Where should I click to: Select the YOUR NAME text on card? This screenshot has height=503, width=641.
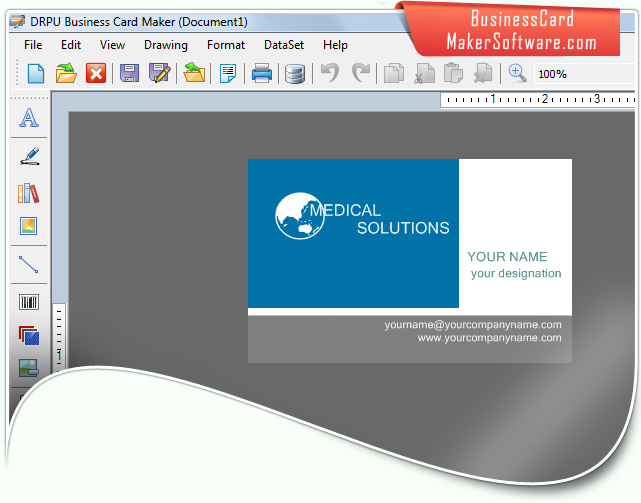click(x=507, y=256)
